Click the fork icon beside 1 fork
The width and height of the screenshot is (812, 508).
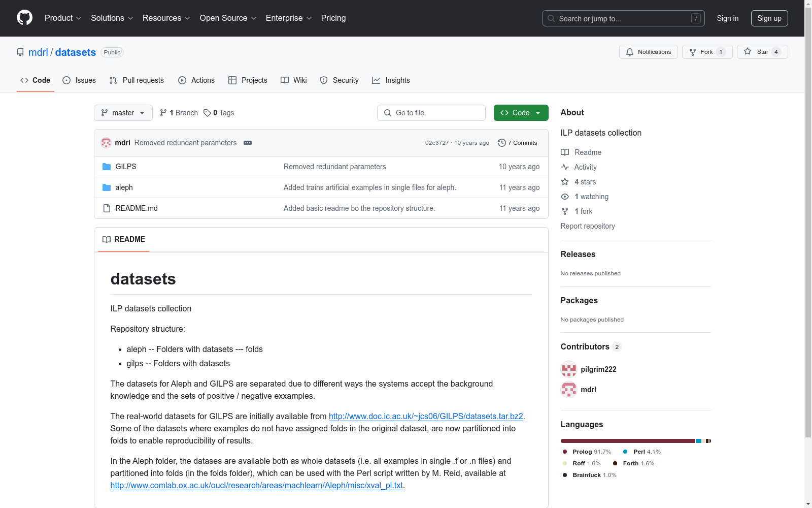[565, 211]
